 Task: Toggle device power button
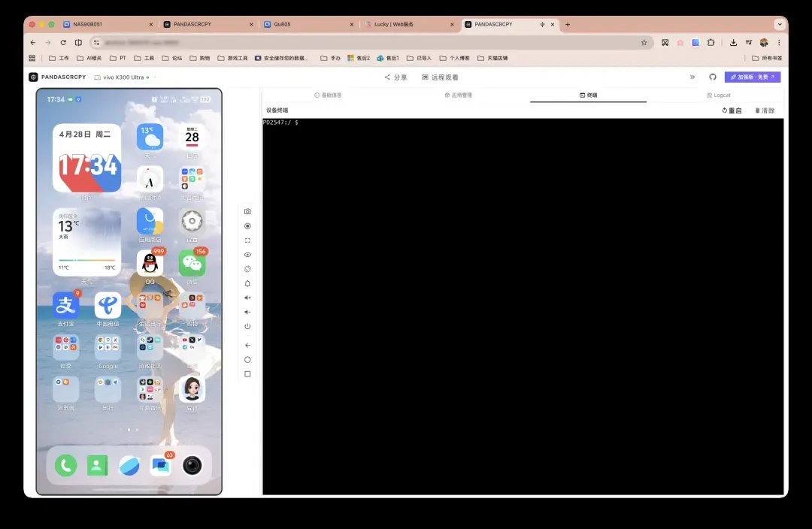point(247,327)
